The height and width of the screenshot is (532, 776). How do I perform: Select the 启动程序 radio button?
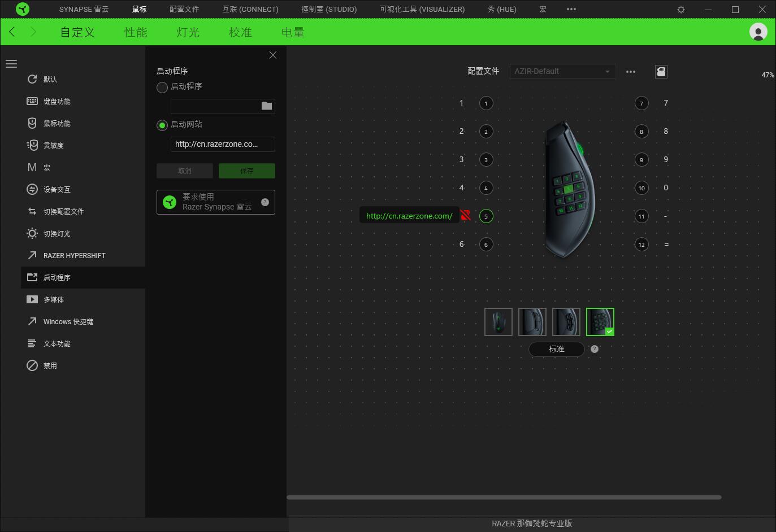pos(162,87)
